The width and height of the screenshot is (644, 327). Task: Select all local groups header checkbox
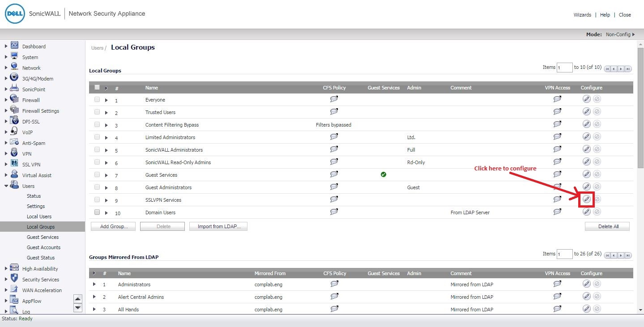click(x=97, y=87)
